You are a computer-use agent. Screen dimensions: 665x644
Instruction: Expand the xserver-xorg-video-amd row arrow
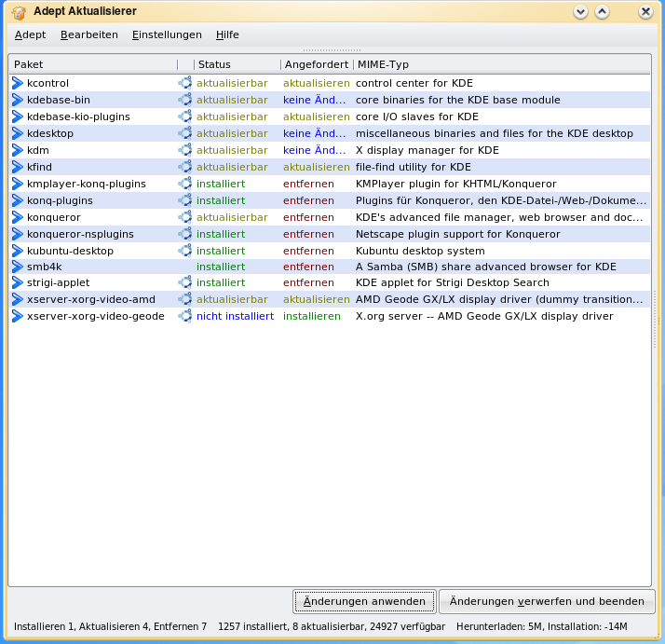pos(18,299)
